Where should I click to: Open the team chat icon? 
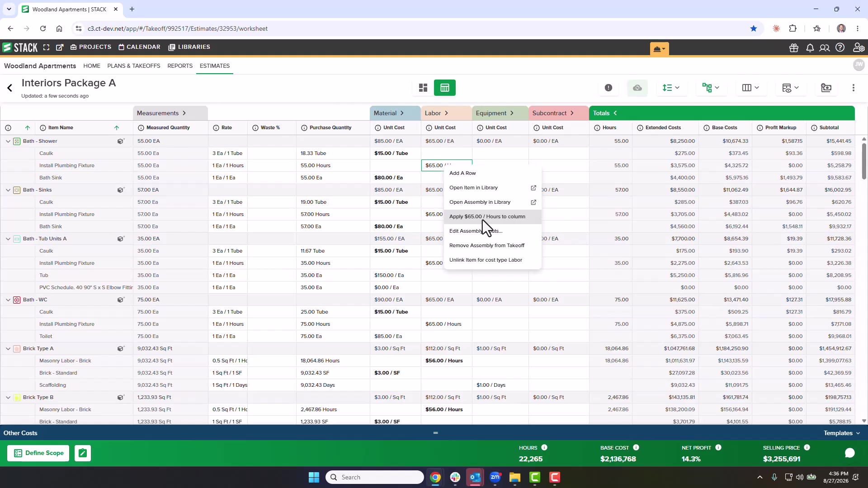click(825, 48)
